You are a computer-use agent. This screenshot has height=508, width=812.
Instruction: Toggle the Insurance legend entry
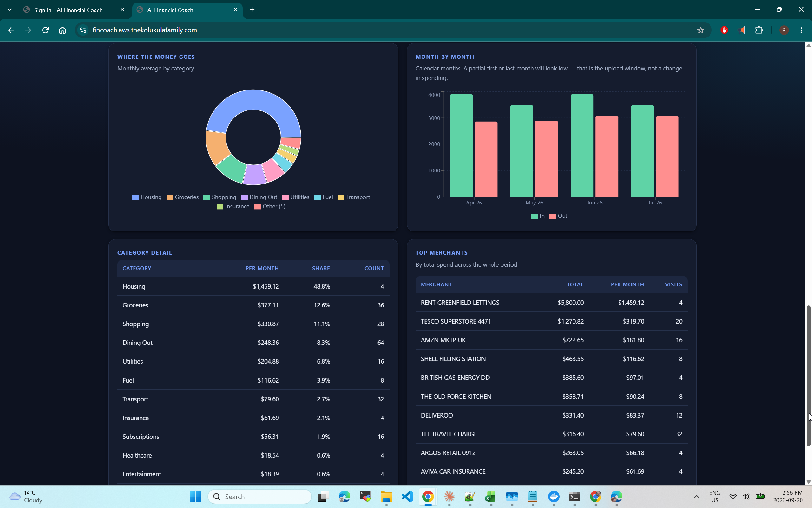coord(233,206)
